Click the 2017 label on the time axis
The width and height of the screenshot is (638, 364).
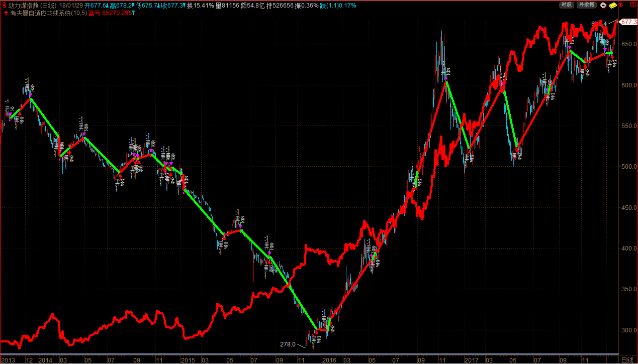pyautogui.click(x=471, y=360)
